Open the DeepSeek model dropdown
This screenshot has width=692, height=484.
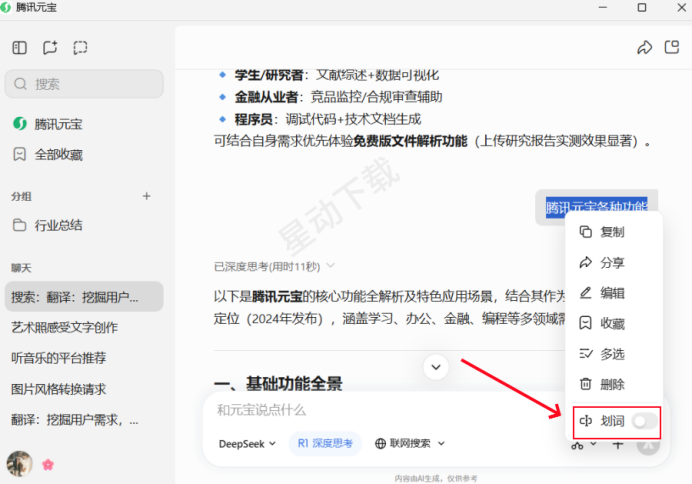point(247,444)
